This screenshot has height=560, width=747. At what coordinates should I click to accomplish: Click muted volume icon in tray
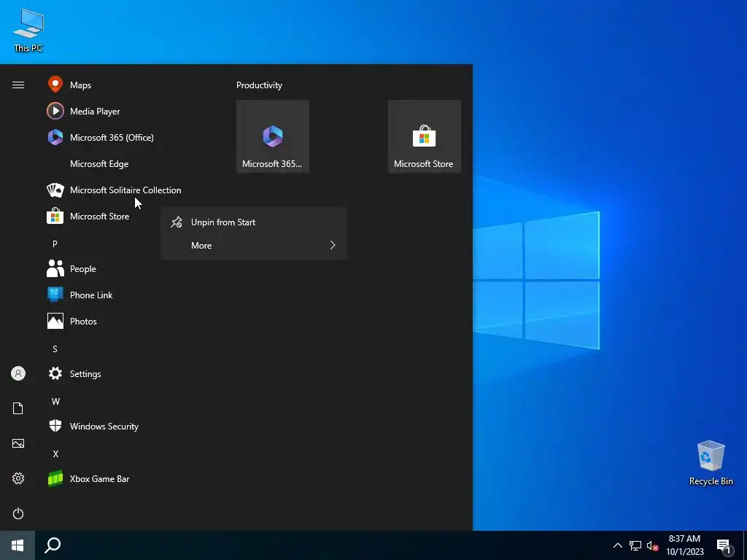[652, 545]
